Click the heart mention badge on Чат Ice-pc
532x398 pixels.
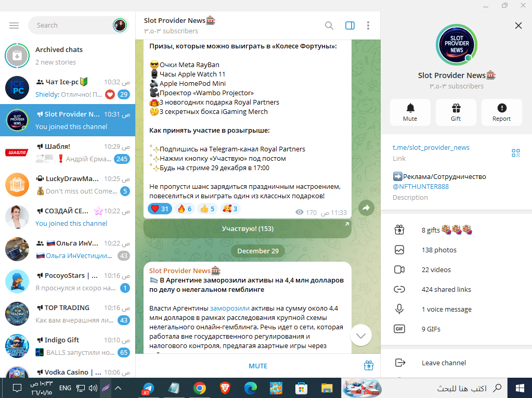coord(110,94)
